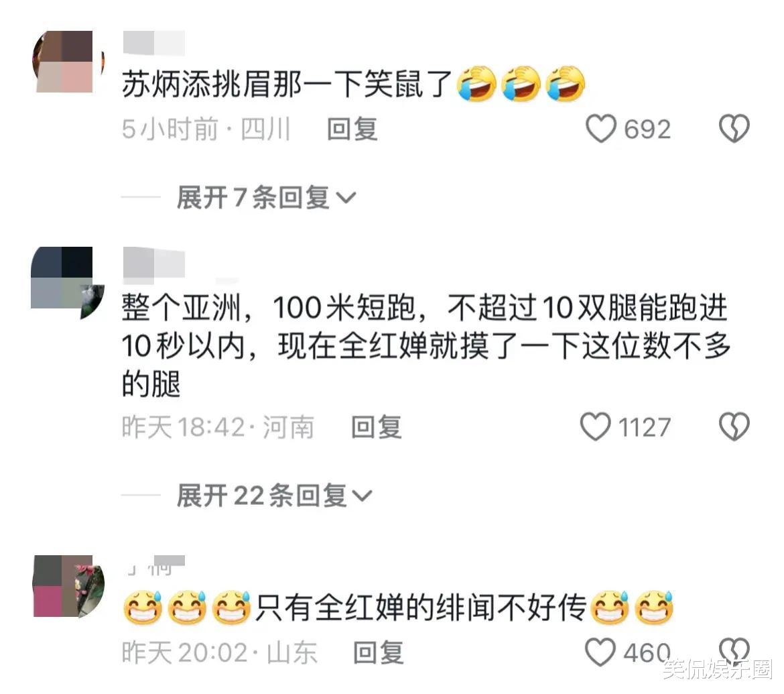Open third commenter's avatar profile

tap(69, 586)
